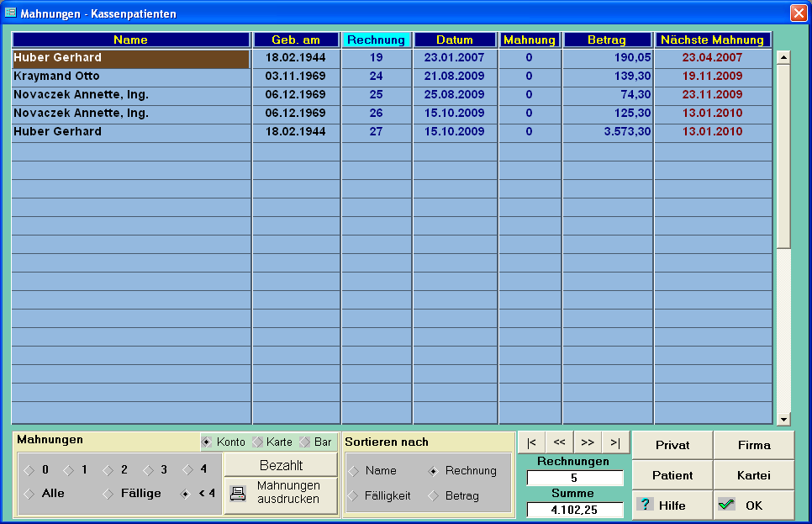Click the question mark Hilfe icon
This screenshot has height=524, width=812.
[646, 505]
